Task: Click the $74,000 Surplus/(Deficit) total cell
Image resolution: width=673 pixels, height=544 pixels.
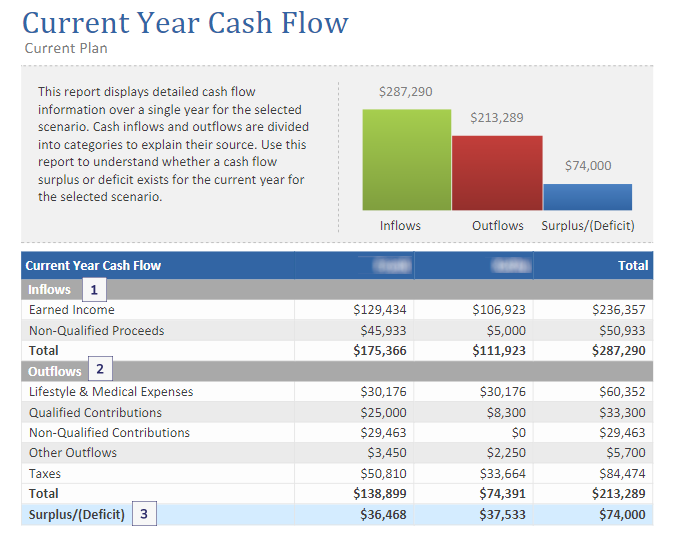Action: pyautogui.click(x=622, y=514)
